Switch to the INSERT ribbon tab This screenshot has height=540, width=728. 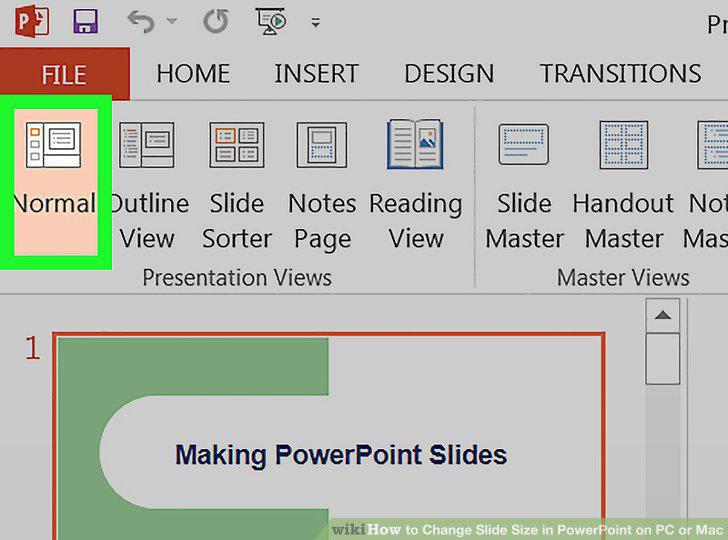[317, 74]
